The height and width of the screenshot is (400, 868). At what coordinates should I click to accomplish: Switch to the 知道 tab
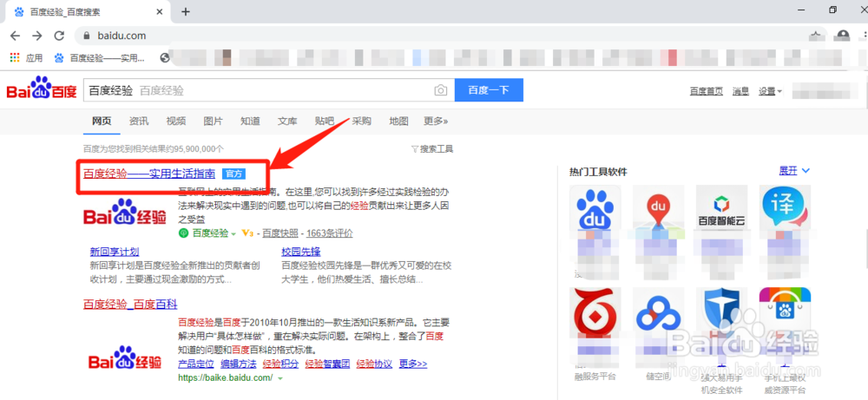(x=250, y=121)
